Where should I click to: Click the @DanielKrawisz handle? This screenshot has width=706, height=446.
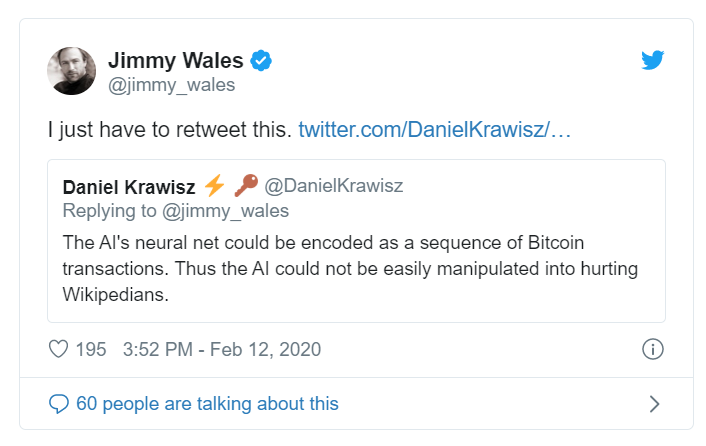(x=333, y=187)
